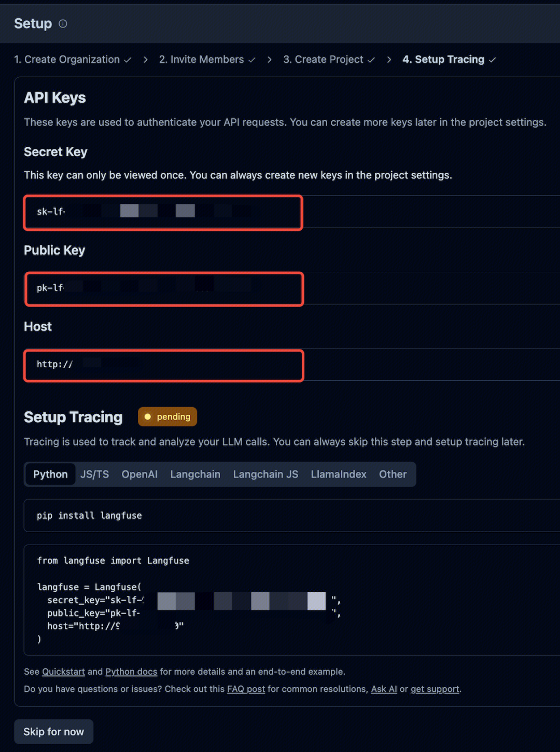
Task: Click the get support link
Action: coord(435,689)
